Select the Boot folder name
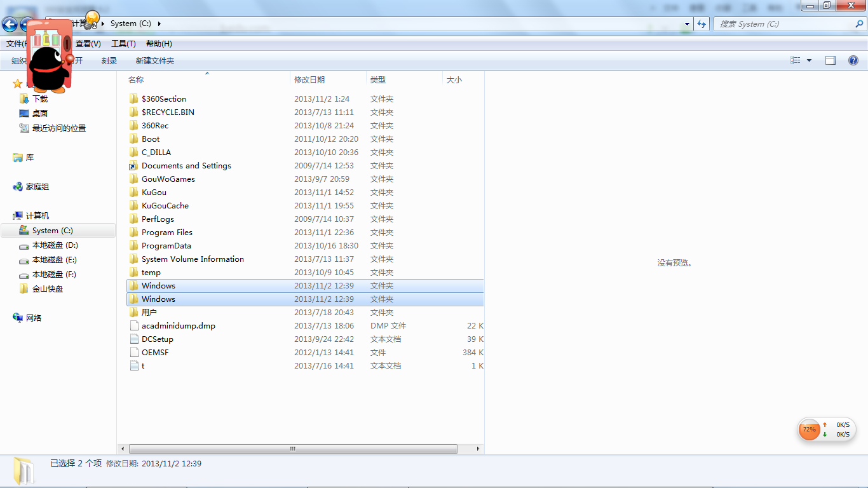Viewport: 868px width, 488px height. [151, 139]
